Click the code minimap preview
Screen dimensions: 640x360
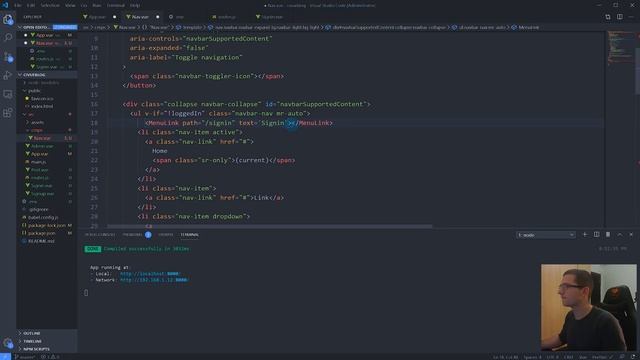(620, 48)
